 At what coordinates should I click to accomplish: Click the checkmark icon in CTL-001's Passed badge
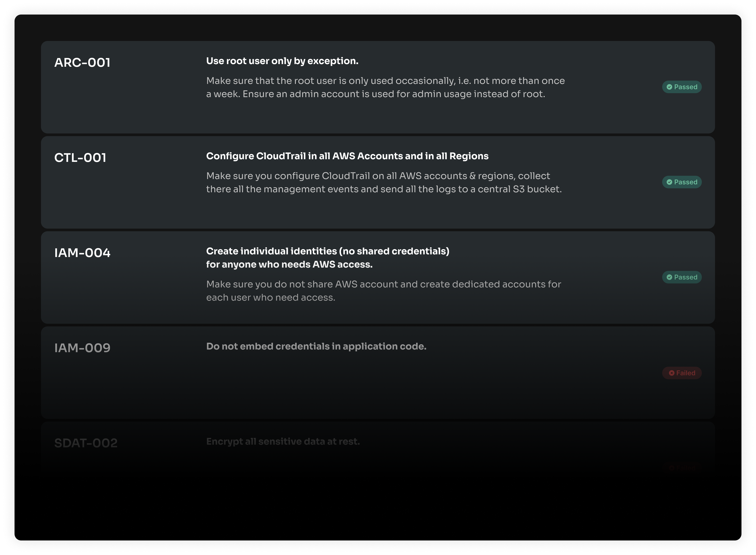pos(669,182)
